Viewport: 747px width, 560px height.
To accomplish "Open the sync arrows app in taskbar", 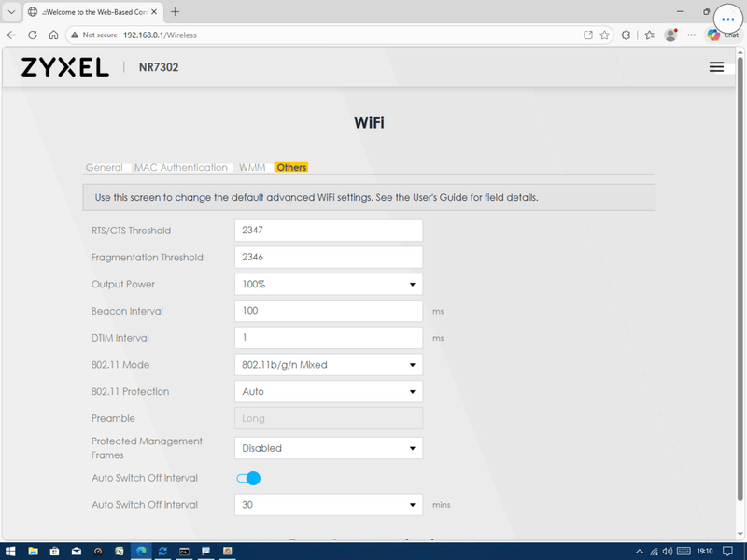I will point(162,551).
